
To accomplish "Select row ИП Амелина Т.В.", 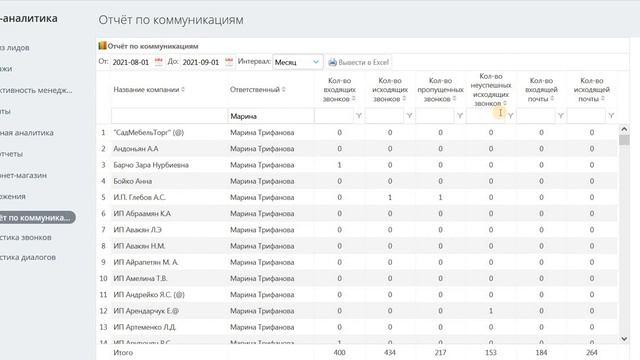I will click(357, 278).
